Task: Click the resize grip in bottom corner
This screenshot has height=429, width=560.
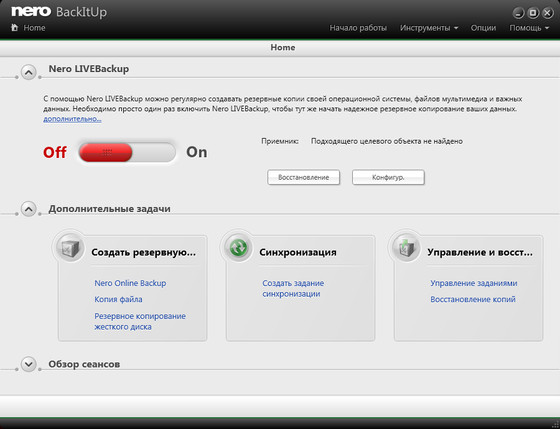Action: (x=555, y=424)
